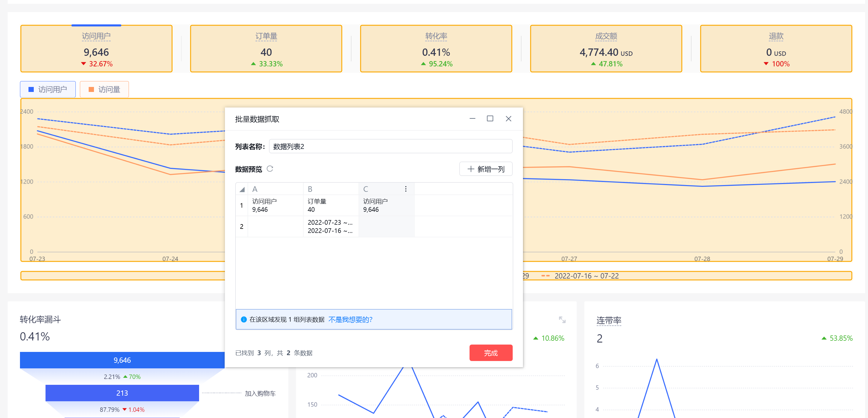
Task: Select the 成交额 metric card
Action: 605,48
